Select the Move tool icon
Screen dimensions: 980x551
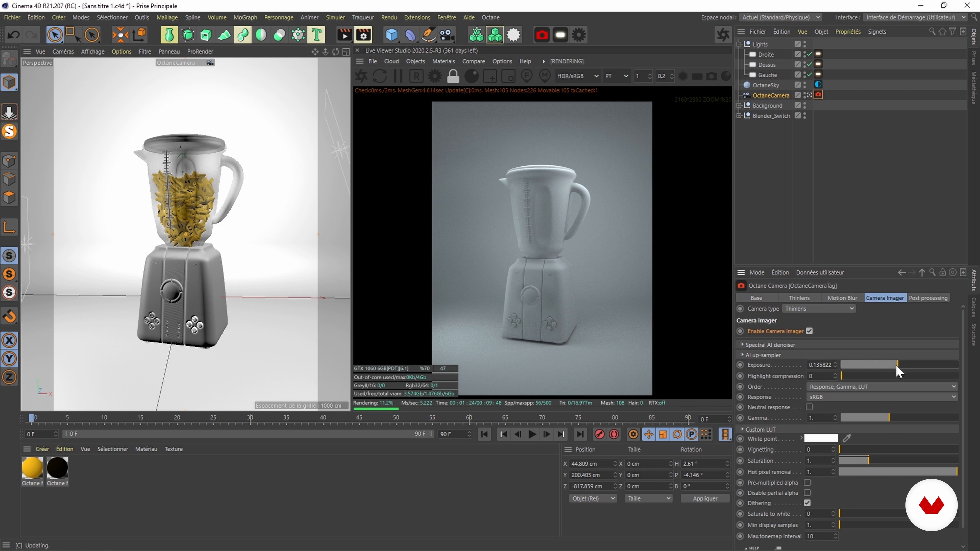click(120, 35)
